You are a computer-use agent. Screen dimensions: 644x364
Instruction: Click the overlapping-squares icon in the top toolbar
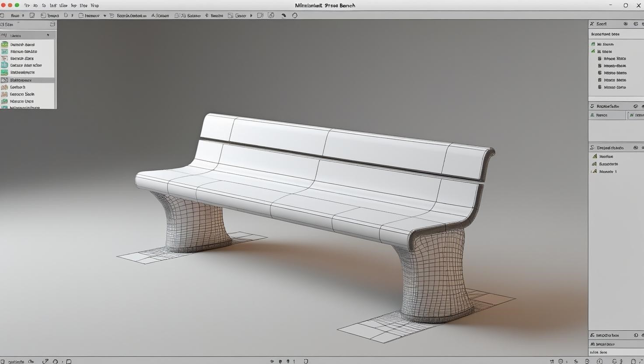coord(271,15)
